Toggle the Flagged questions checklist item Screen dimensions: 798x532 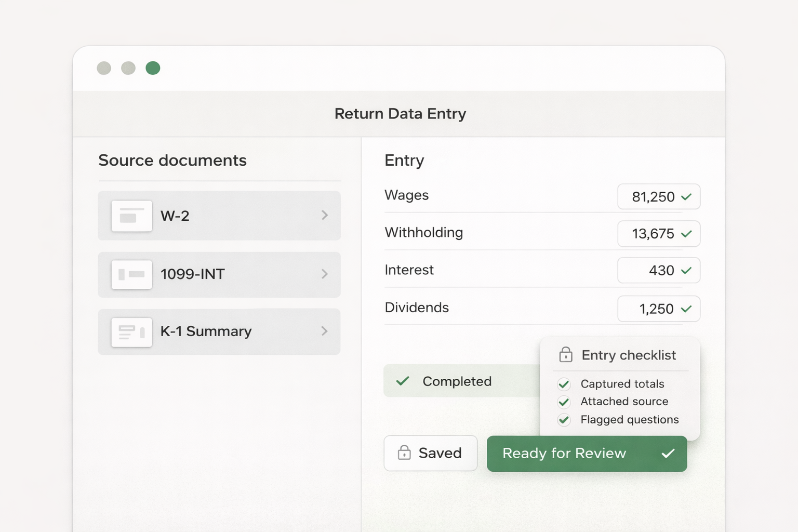click(564, 420)
